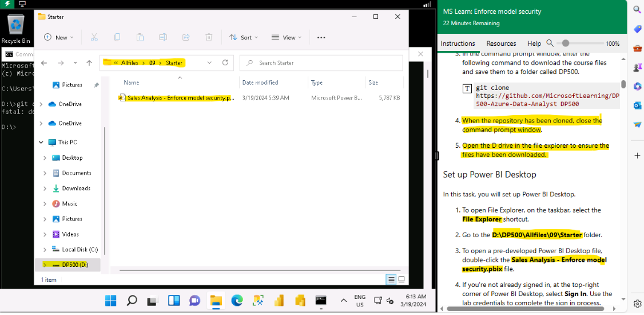644x315 pixels.
Task: Click the Cut scissors icon in toolbar
Action: (94, 37)
